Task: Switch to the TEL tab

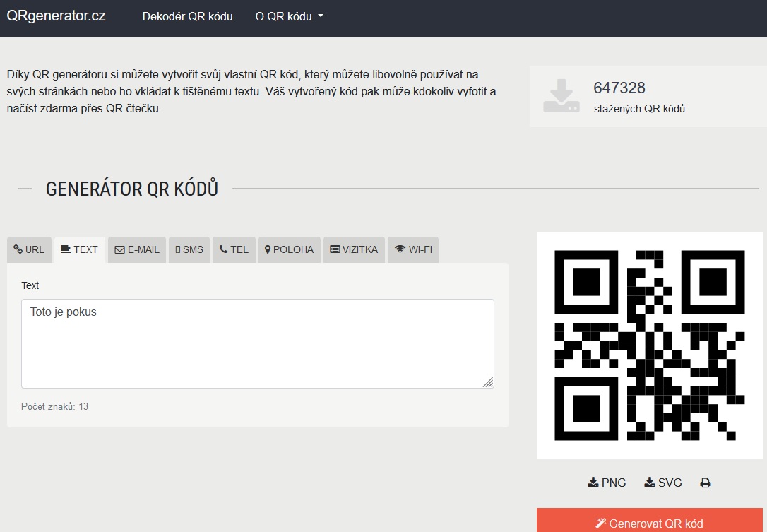Action: point(234,249)
